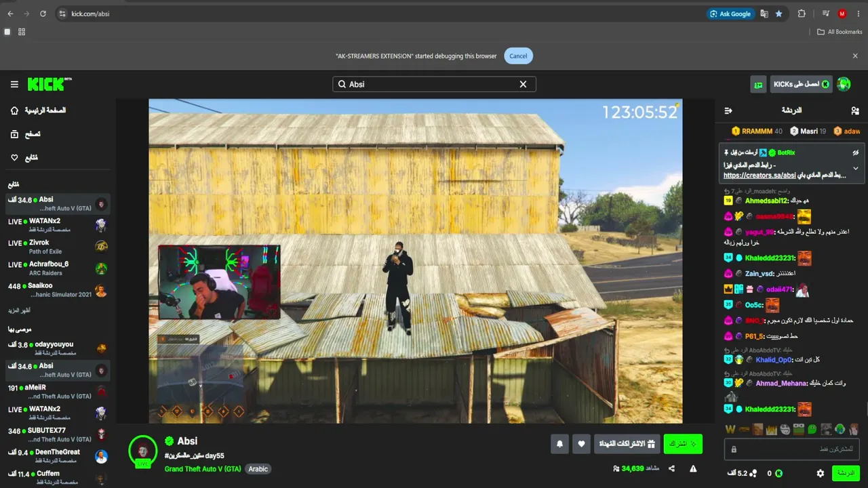
Task: Expand the pinned message chevron
Action: coord(856,168)
